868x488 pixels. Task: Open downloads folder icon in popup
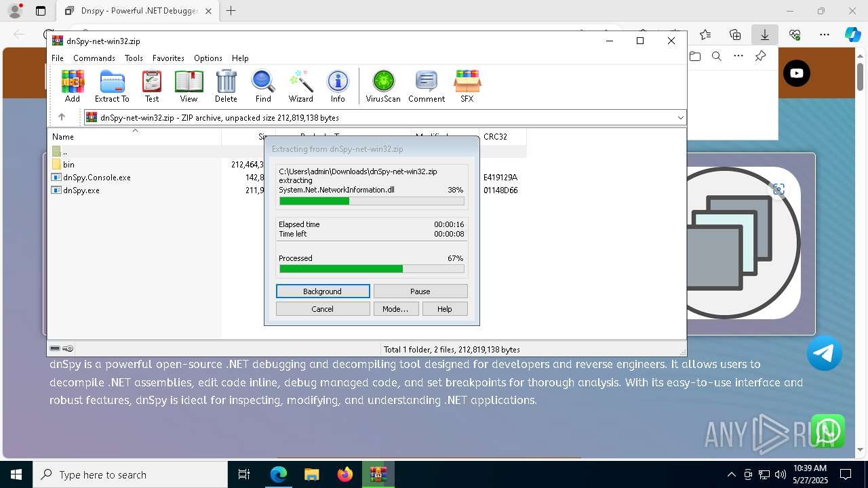click(695, 56)
